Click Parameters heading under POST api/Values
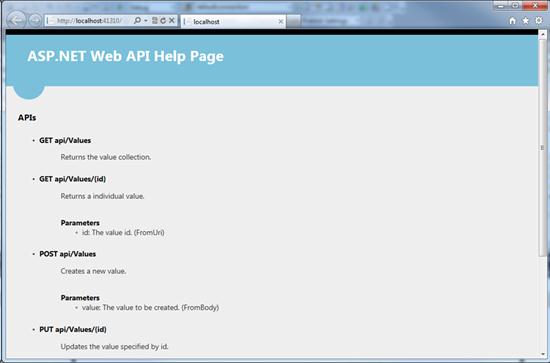 tap(80, 298)
